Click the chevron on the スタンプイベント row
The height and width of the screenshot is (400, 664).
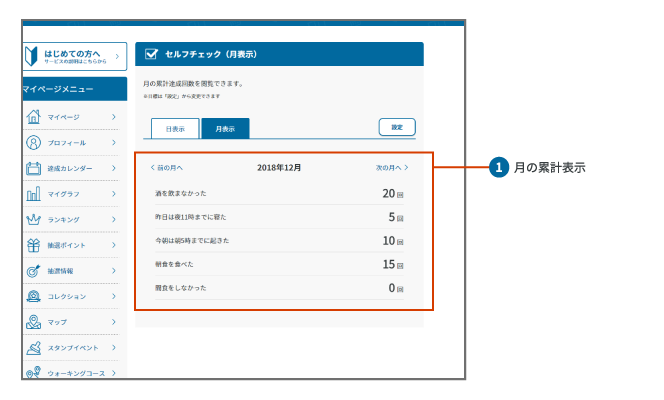click(x=113, y=348)
